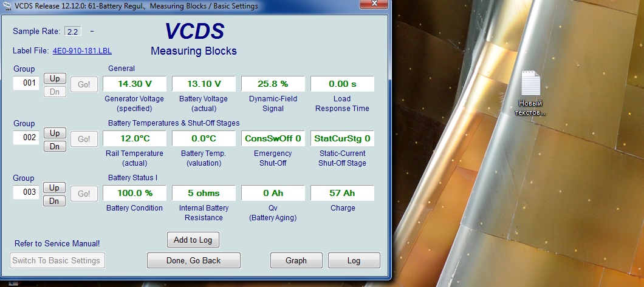The image size is (644, 287).
Task: Select the 14.30 V generator voltage value
Action: pyautogui.click(x=135, y=84)
